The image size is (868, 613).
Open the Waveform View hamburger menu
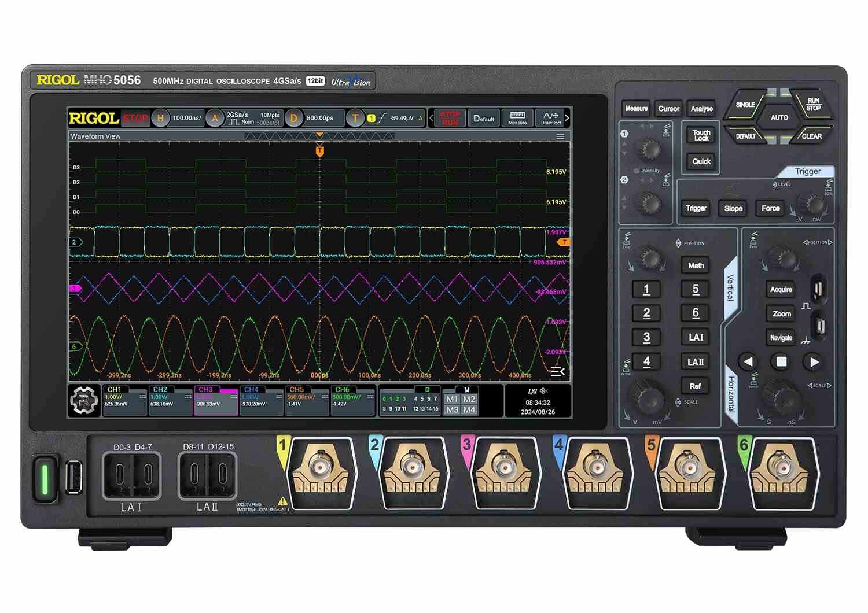coord(560,137)
